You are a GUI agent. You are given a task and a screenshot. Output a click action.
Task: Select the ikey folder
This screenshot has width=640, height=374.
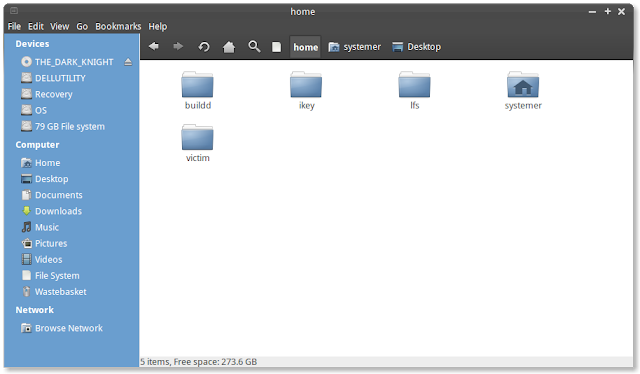(x=306, y=91)
